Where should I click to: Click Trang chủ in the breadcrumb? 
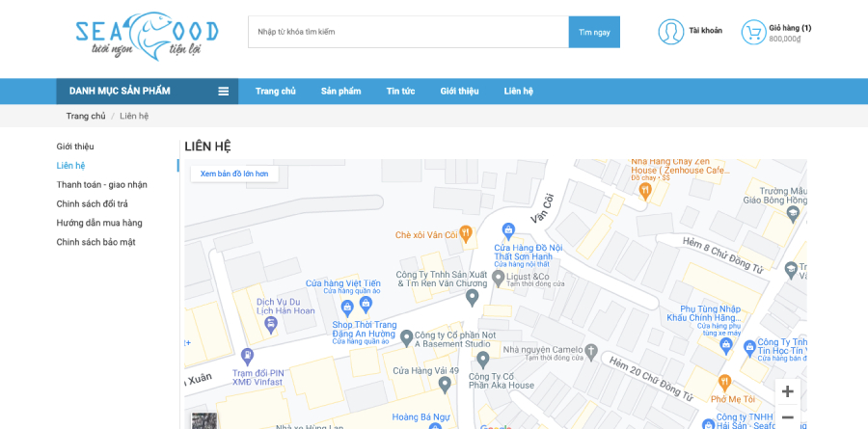86,117
